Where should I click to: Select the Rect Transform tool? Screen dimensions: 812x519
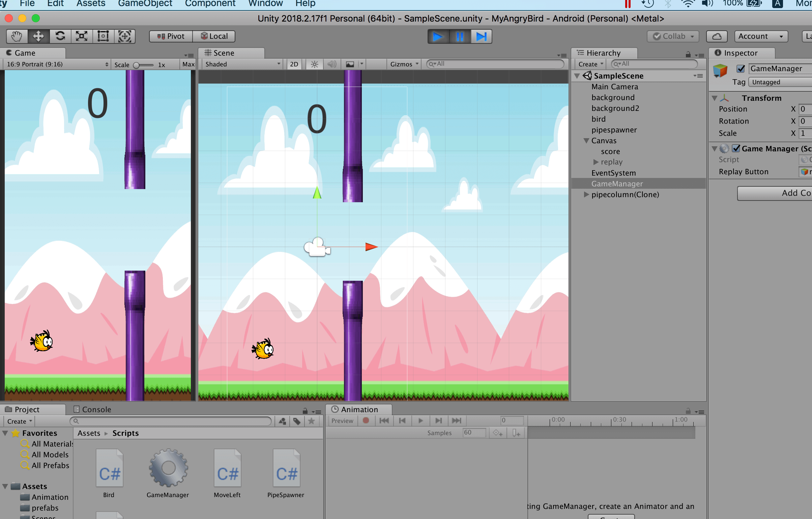(x=103, y=36)
